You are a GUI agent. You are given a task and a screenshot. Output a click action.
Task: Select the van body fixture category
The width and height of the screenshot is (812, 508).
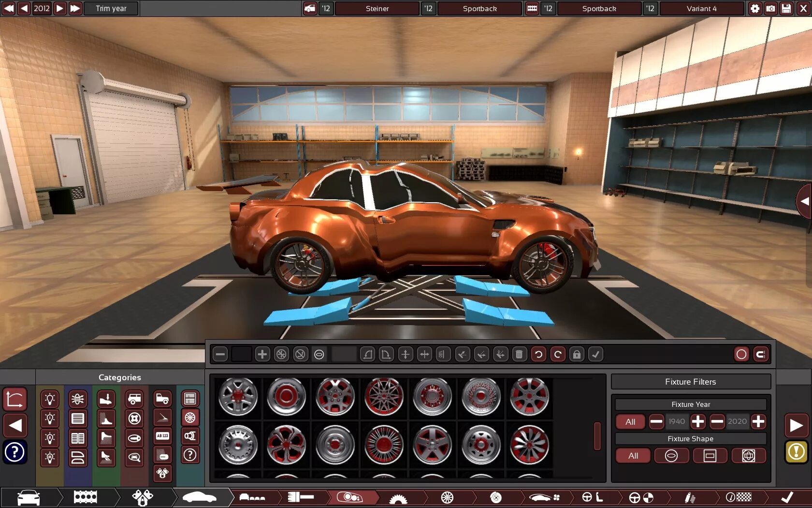pos(134,399)
